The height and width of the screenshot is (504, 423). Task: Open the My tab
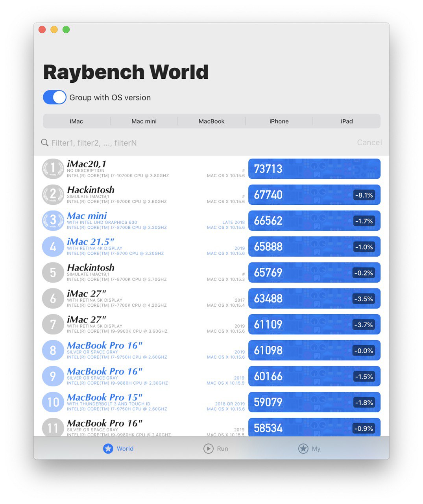pos(309,448)
